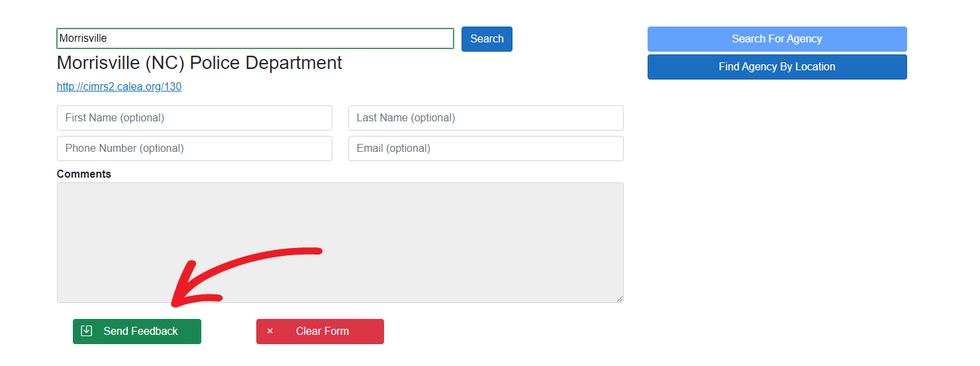Viewport: 980px width, 366px height.
Task: Select the Phone Number input
Action: pyautogui.click(x=194, y=149)
